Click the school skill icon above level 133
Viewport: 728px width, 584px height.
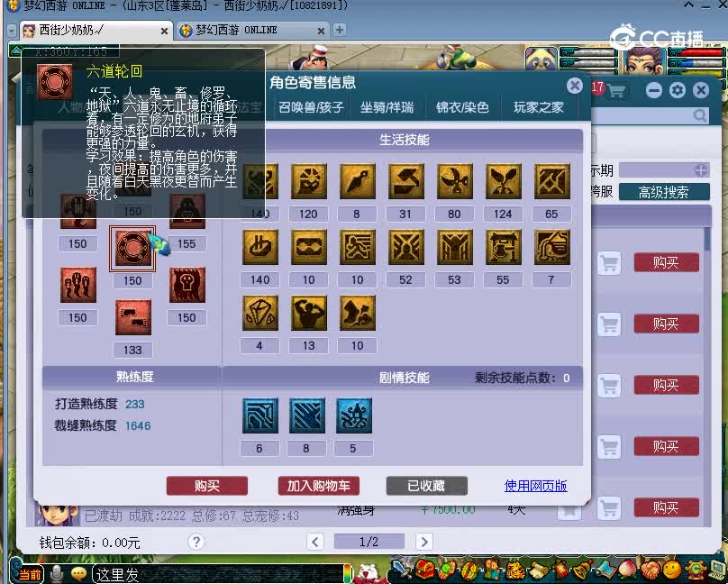point(133,317)
